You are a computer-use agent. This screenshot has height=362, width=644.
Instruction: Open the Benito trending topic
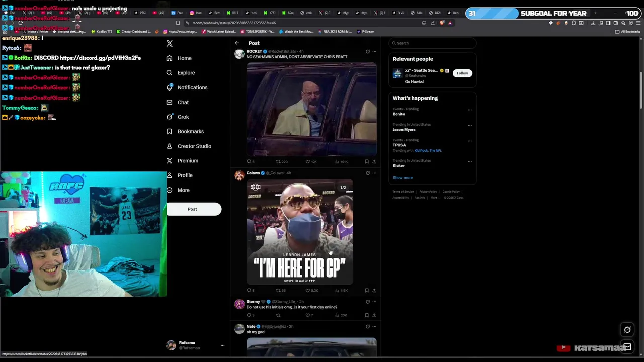point(399,114)
